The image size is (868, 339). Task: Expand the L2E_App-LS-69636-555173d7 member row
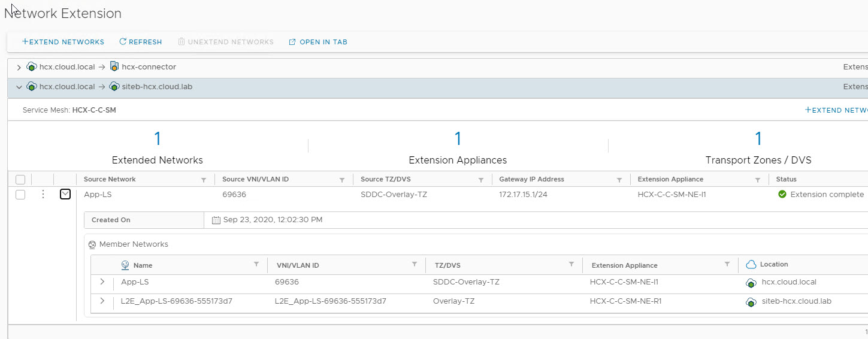tap(102, 301)
